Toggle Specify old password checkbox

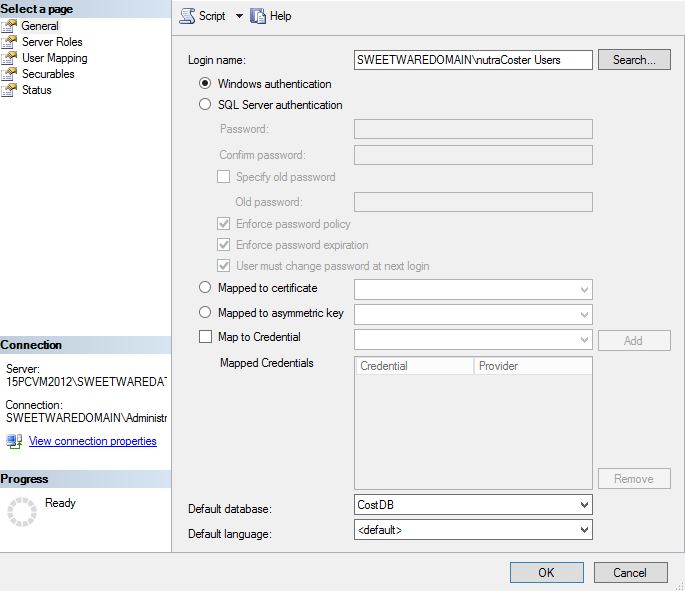[224, 176]
